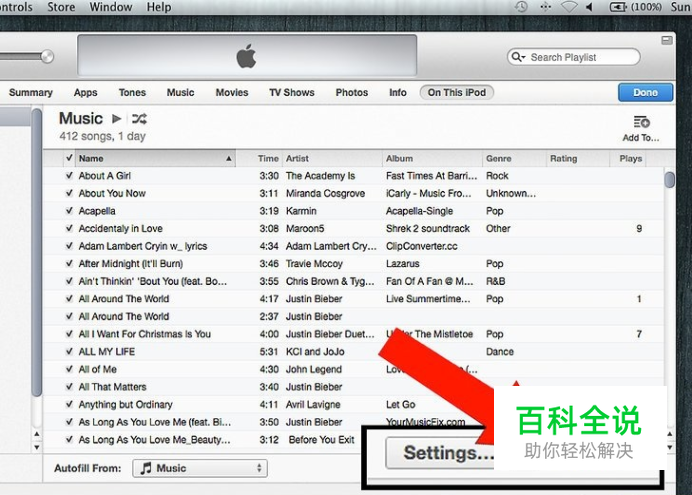The image size is (692, 495).
Task: Open the Window menu
Action: pos(111,7)
